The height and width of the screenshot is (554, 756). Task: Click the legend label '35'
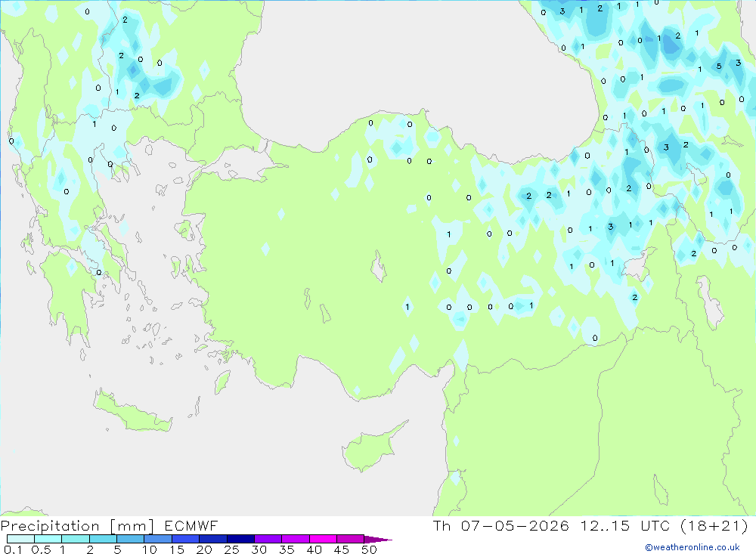click(287, 549)
